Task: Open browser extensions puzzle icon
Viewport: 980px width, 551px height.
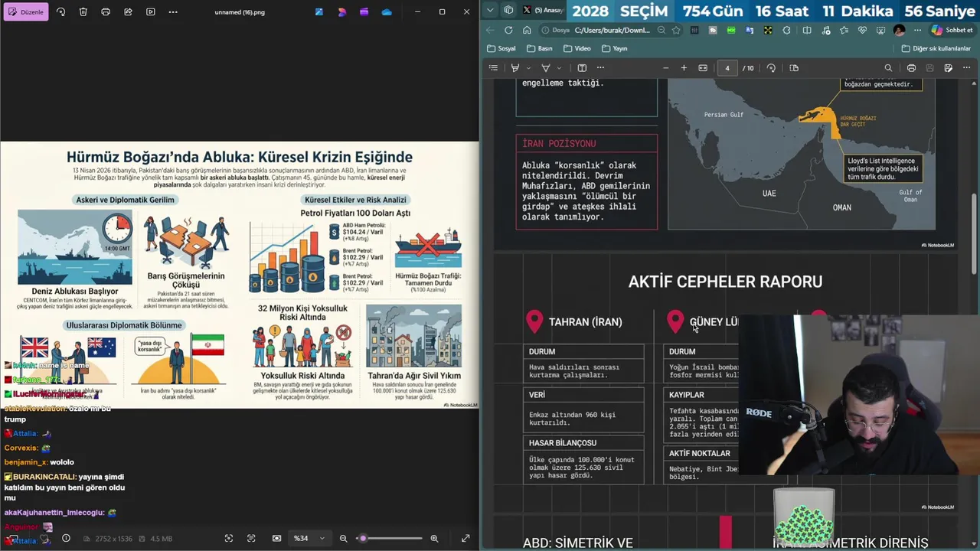Action: [787, 30]
